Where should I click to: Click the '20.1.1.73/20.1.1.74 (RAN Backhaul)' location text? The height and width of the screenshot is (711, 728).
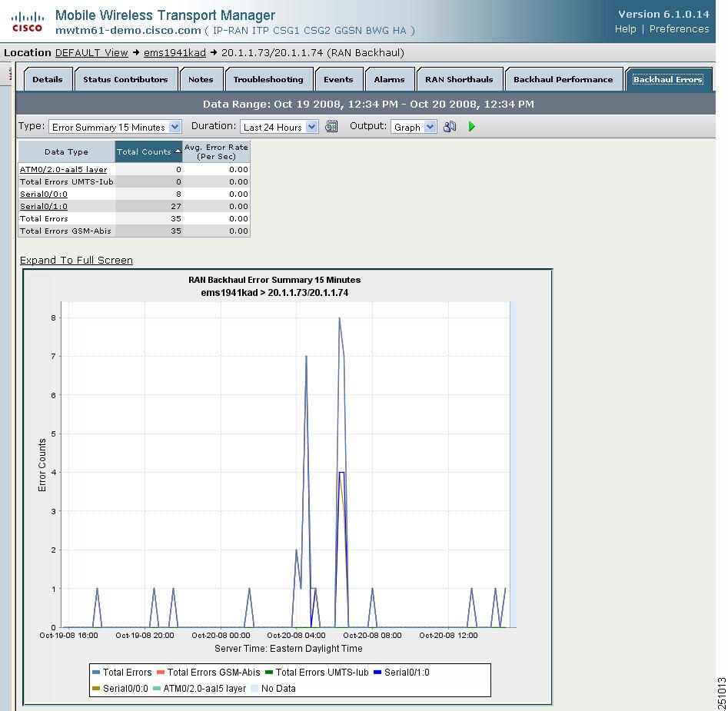pyautogui.click(x=312, y=53)
